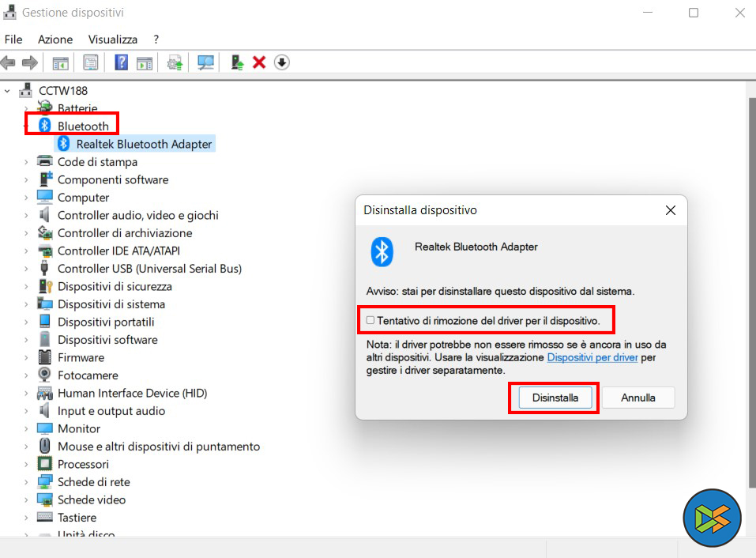Open the Properties toolbar icon
The width and height of the screenshot is (756, 558).
coord(91,62)
